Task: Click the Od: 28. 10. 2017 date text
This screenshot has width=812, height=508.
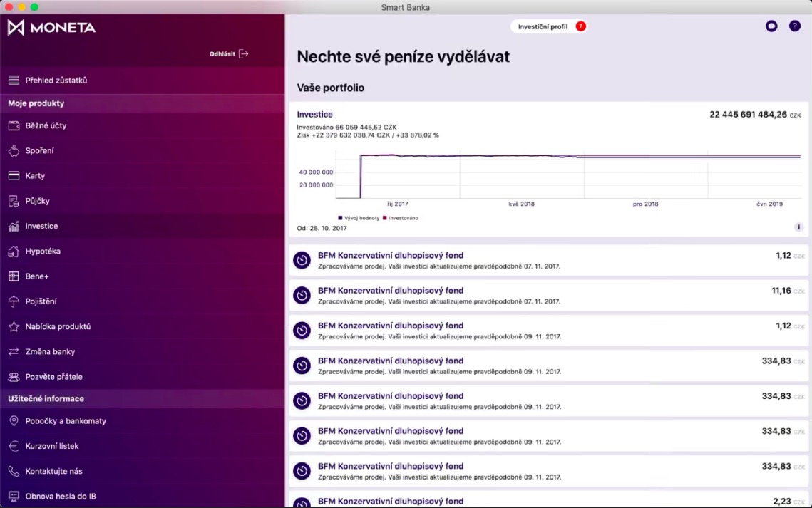Action: (322, 228)
